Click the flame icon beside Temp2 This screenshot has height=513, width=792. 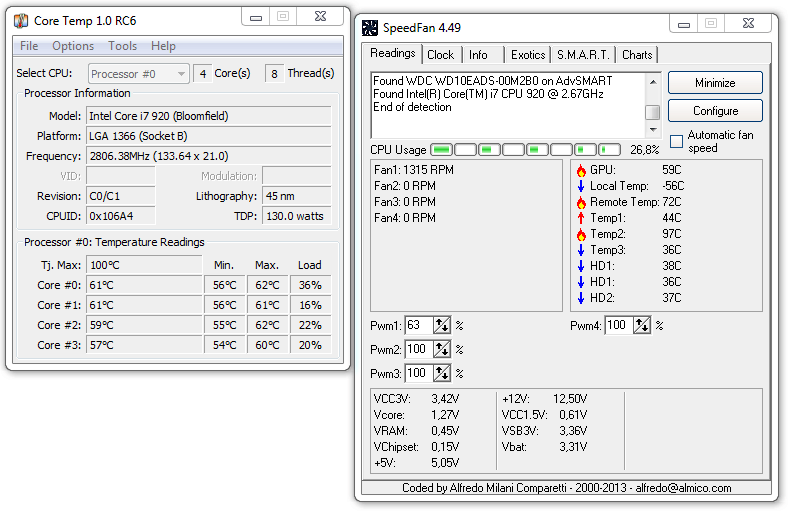pos(581,234)
